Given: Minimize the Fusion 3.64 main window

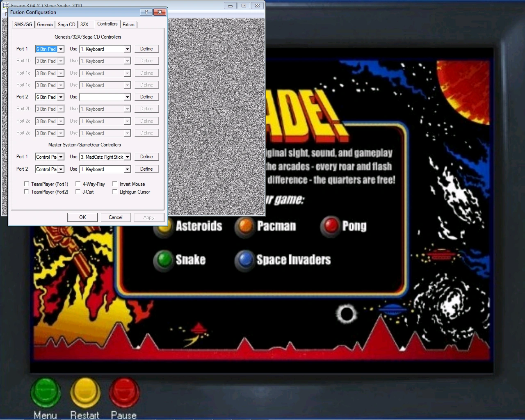Looking at the screenshot, I should (x=230, y=6).
